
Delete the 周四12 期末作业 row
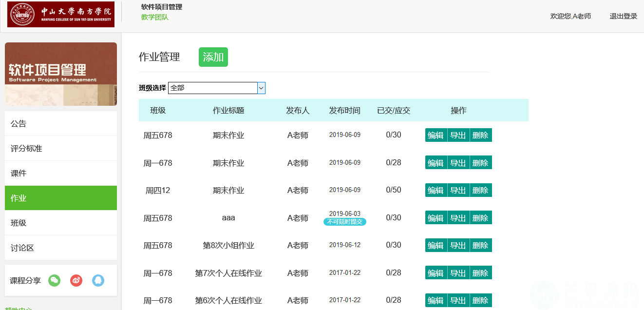click(480, 190)
